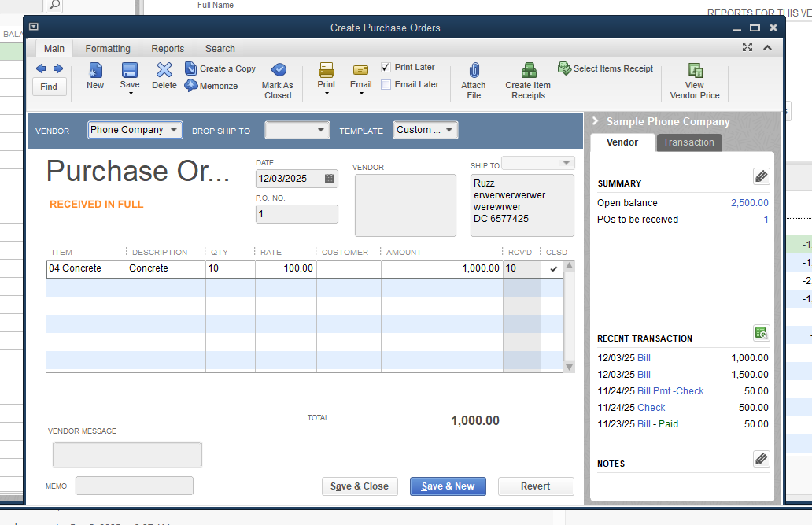Click the Save & New button
812x525 pixels.
click(448, 486)
